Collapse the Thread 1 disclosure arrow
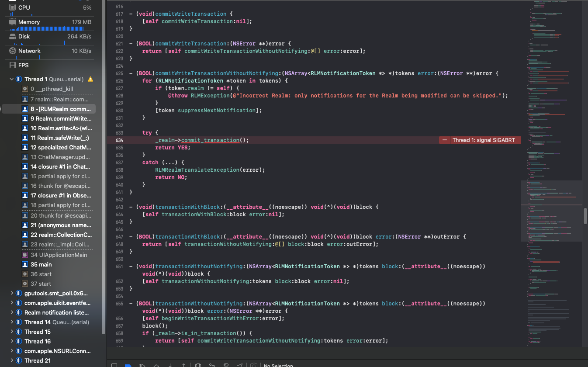This screenshot has width=588, height=367. (12, 79)
